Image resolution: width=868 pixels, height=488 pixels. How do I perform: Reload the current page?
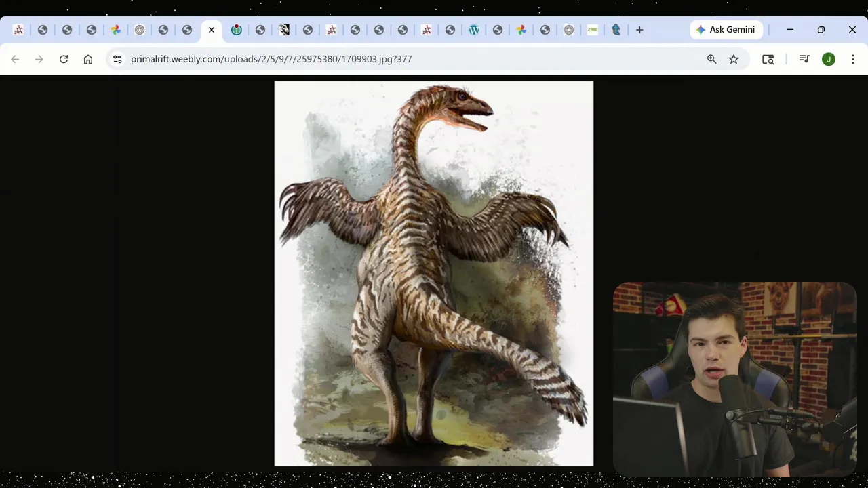pos(64,59)
